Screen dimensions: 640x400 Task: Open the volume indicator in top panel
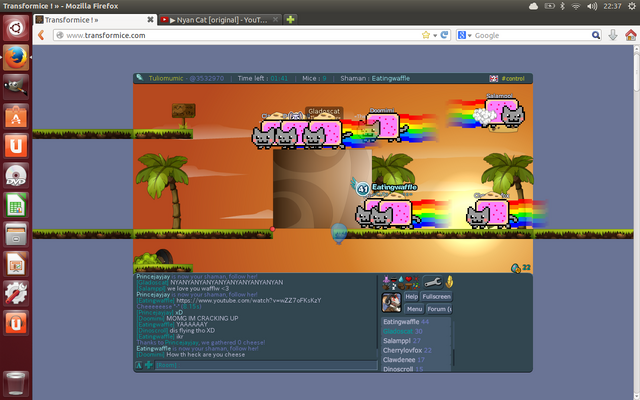click(x=591, y=6)
